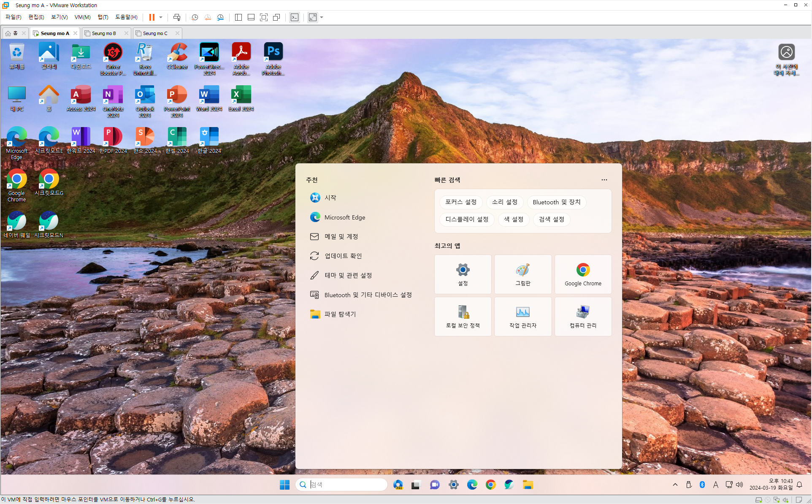Screen dimensions: 812x504
Task: Click the stretch guest display icon
Action: 313,17
